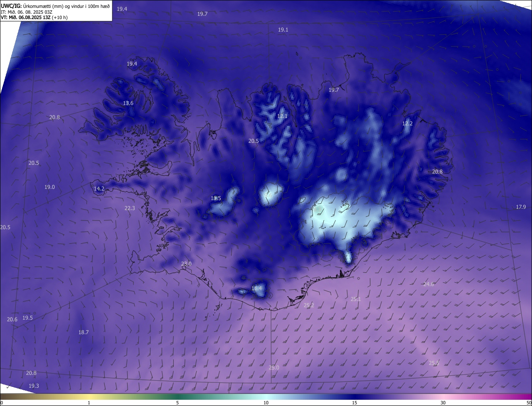Click the 11.5 value label
Image resolution: width=532 pixels, height=406 pixels.
[216, 198]
